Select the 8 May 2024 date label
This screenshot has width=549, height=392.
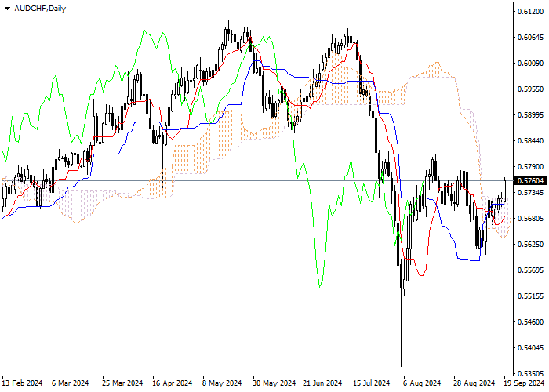(222, 383)
